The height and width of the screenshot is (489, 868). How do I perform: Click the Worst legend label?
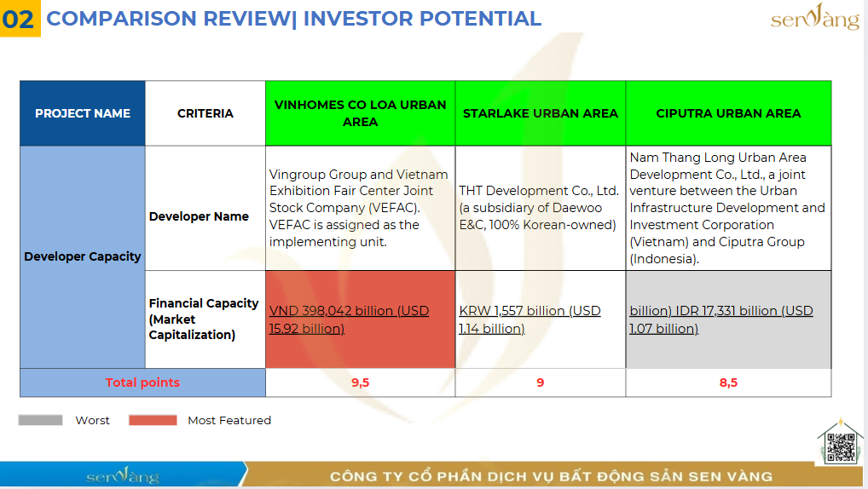[92, 420]
